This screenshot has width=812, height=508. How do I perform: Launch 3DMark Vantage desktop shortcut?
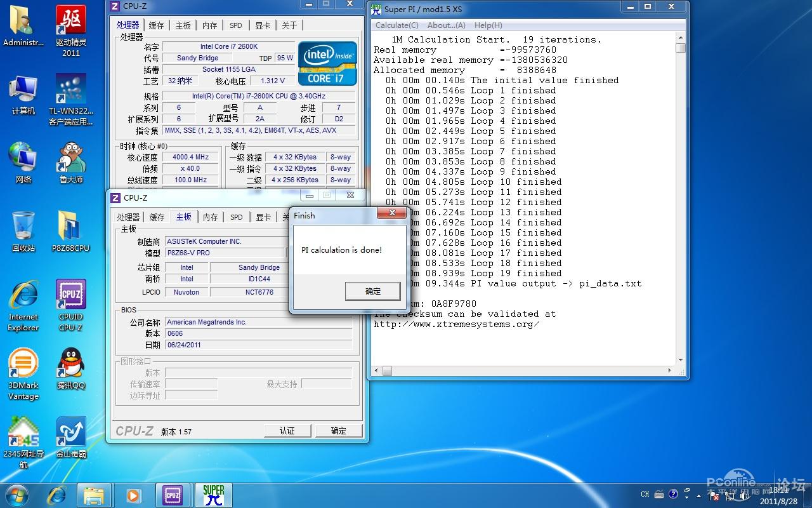coord(23,375)
